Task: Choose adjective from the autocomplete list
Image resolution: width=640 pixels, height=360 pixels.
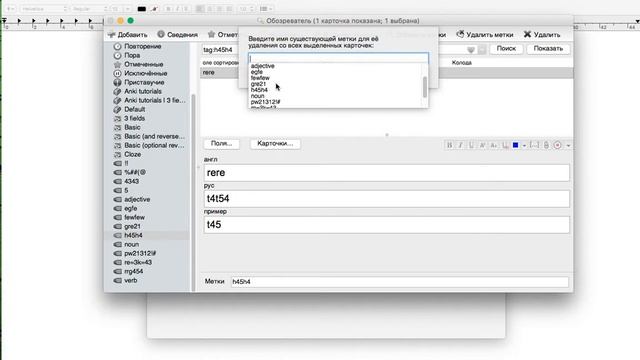Action: pyautogui.click(x=262, y=66)
